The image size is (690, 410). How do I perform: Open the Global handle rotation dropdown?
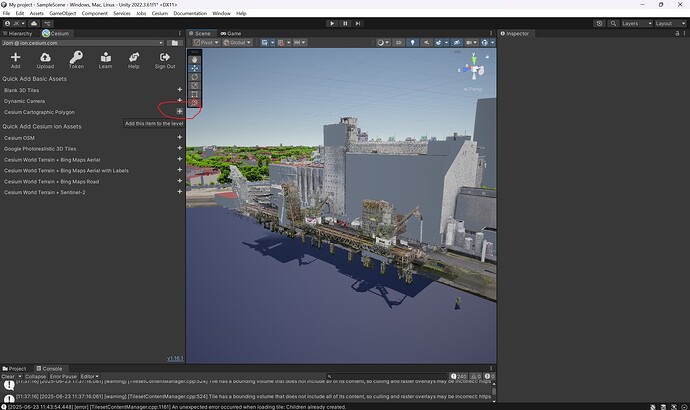coord(237,43)
